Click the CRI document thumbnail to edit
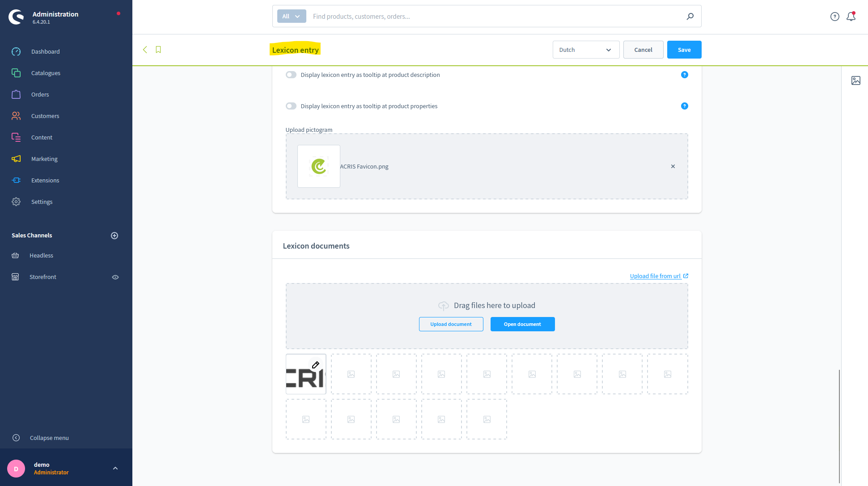Viewport: 868px width, 486px height. [x=305, y=374]
